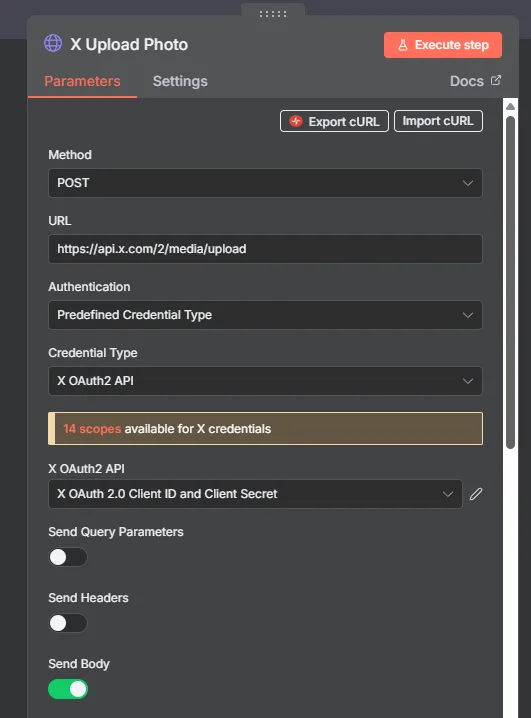Open the Method dropdown showing POST

tap(266, 183)
